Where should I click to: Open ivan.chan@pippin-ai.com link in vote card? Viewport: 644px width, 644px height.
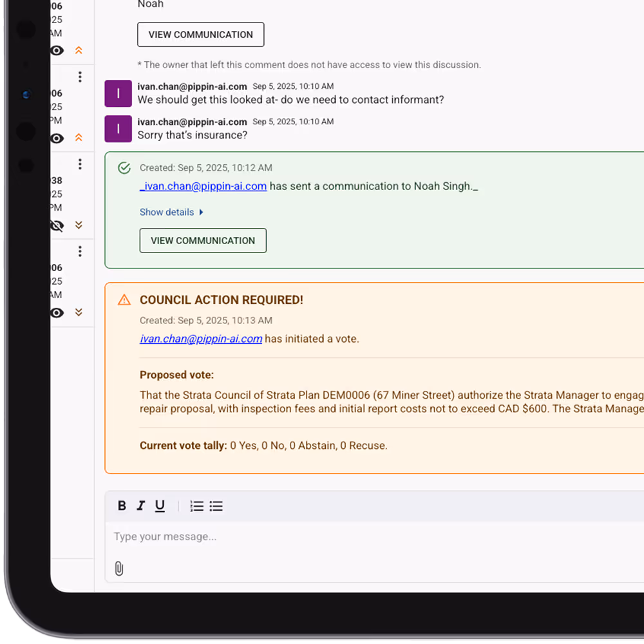click(201, 339)
